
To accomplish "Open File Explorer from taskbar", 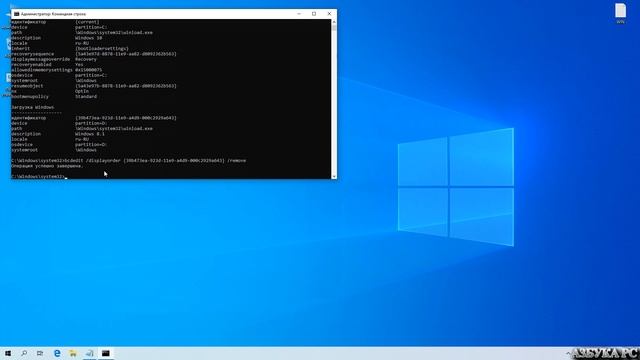I will [73, 353].
